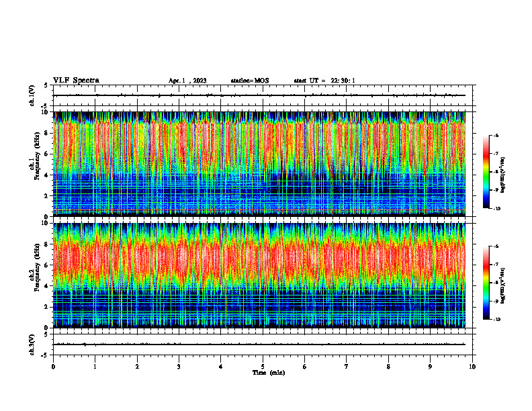Click the ch.1 colorbar "log(PSD)(V²/Hz)" label
The width and height of the screenshot is (532, 411).
pos(502,175)
